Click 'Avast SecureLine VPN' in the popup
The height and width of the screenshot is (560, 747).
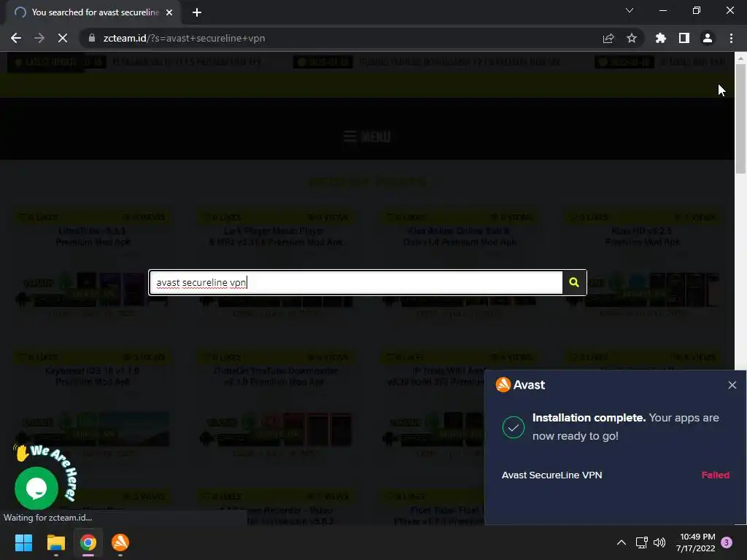click(x=551, y=475)
